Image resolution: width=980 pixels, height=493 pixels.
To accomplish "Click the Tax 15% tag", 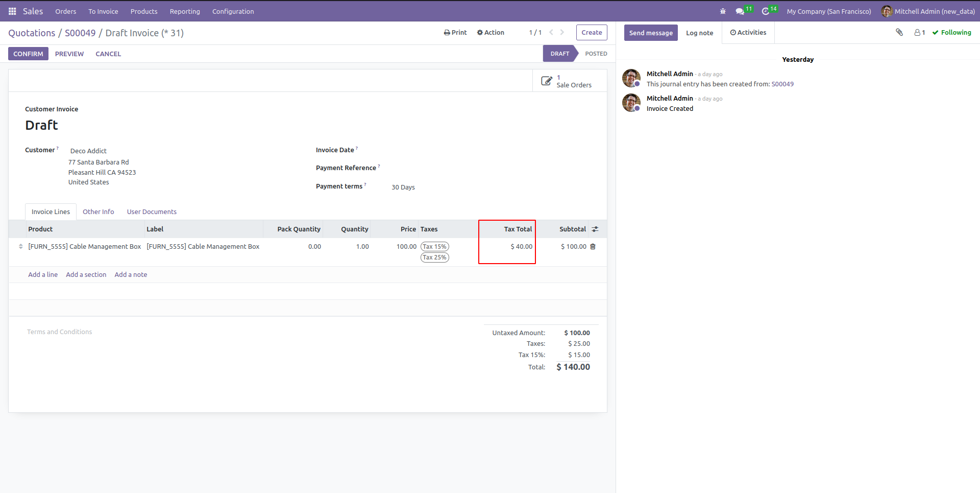I will point(435,247).
